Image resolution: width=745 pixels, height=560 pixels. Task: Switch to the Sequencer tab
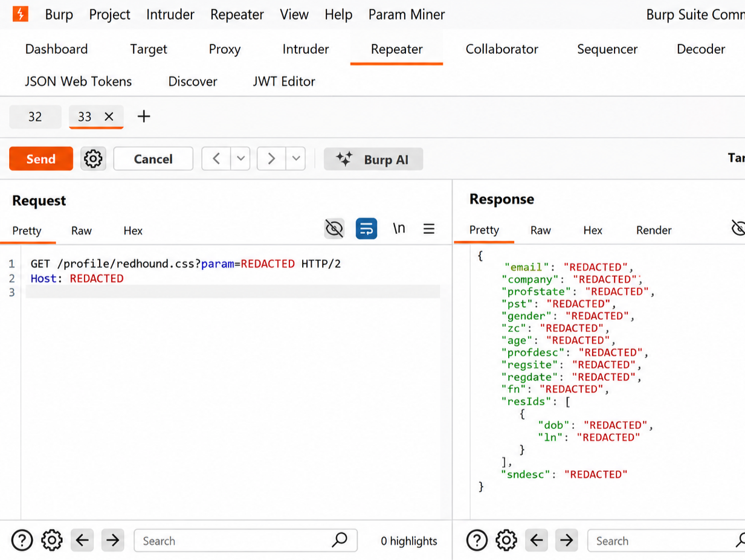point(607,49)
